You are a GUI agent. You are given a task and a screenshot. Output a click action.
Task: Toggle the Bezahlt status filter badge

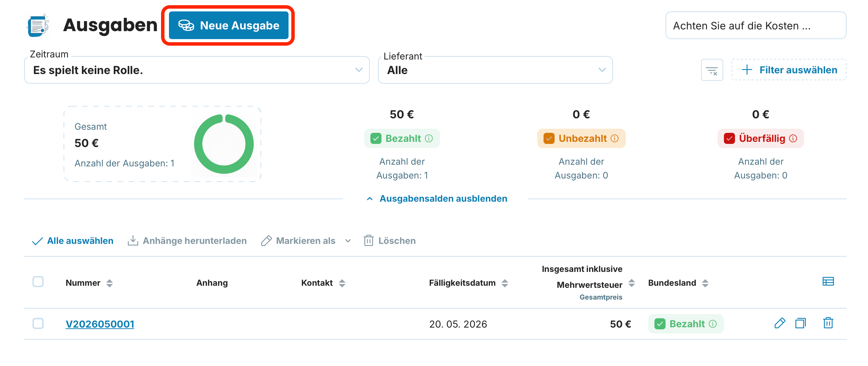point(402,138)
